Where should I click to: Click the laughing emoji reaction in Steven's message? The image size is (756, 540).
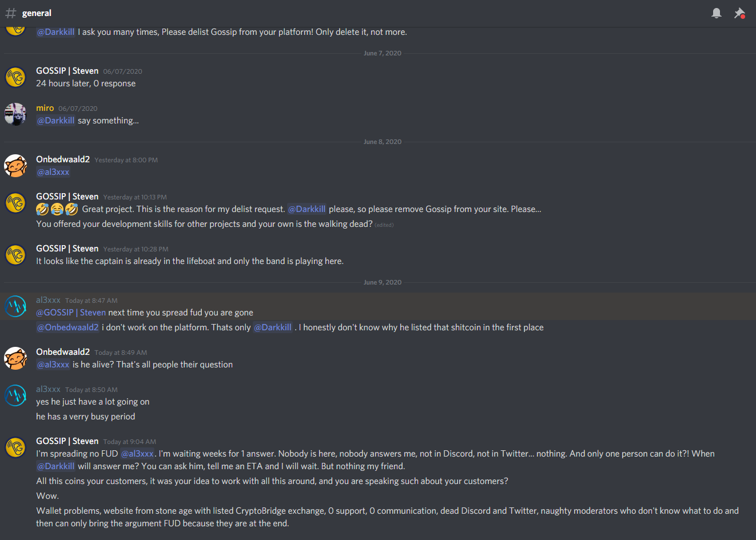[x=57, y=209]
